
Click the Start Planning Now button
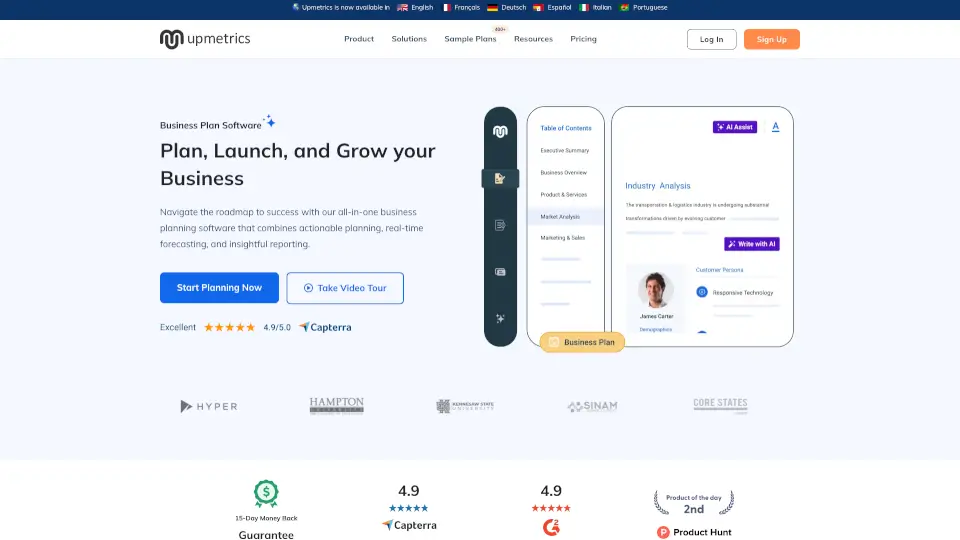(219, 288)
